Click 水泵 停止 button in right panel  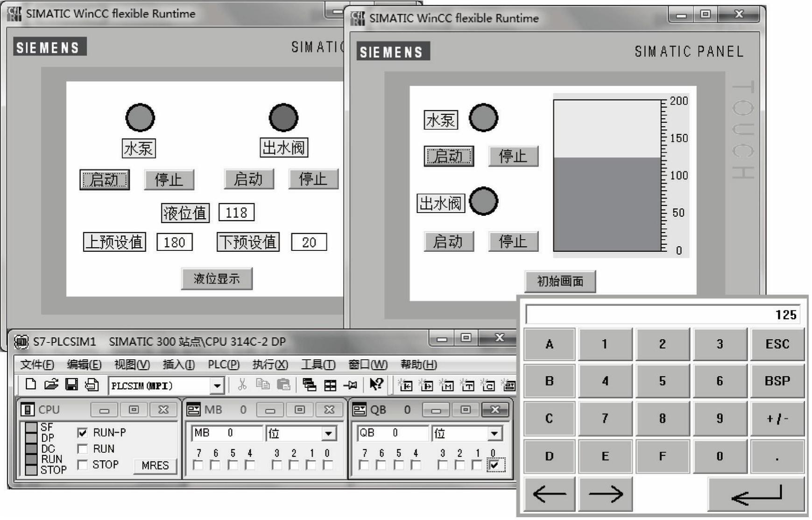tap(513, 156)
